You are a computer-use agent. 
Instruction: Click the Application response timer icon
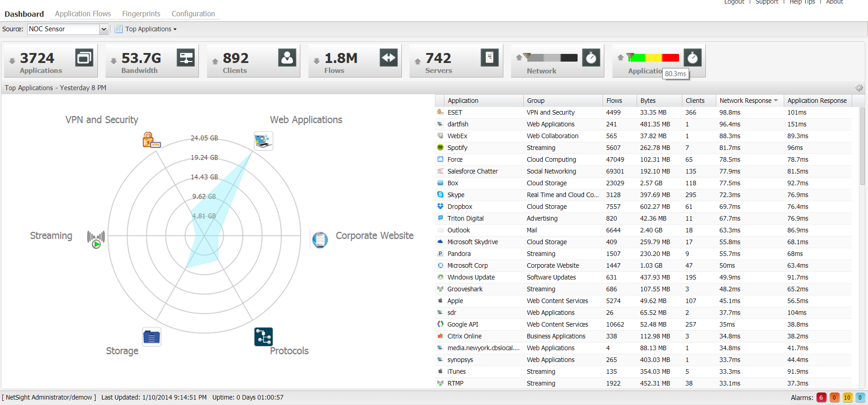(693, 58)
